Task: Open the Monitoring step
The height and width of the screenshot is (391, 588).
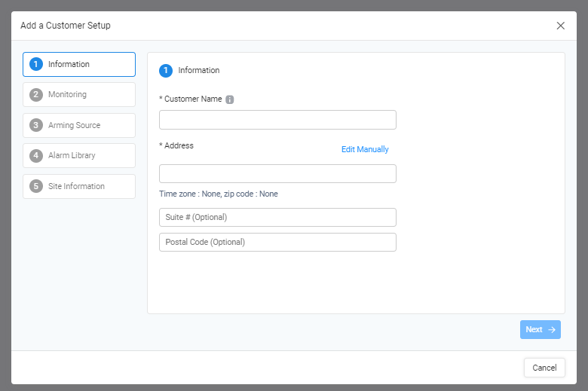Action: [x=79, y=94]
